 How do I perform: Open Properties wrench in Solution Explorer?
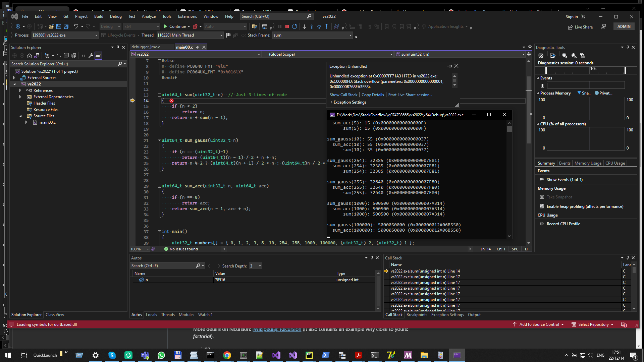pos(91,56)
